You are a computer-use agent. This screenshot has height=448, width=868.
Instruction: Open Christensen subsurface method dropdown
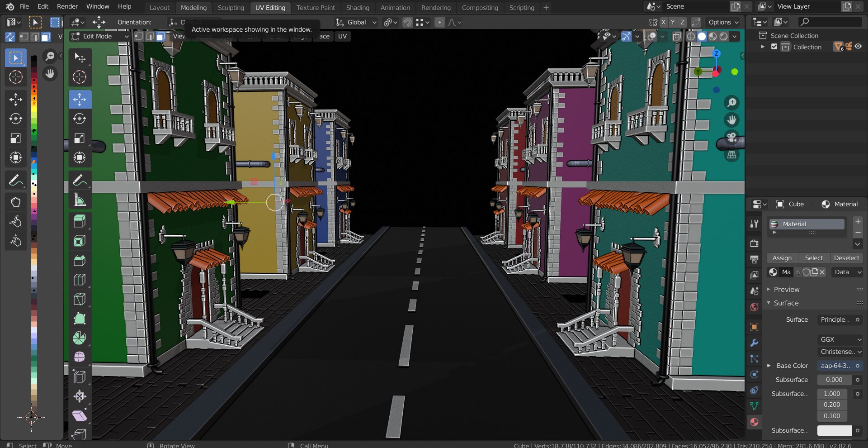pyautogui.click(x=840, y=352)
